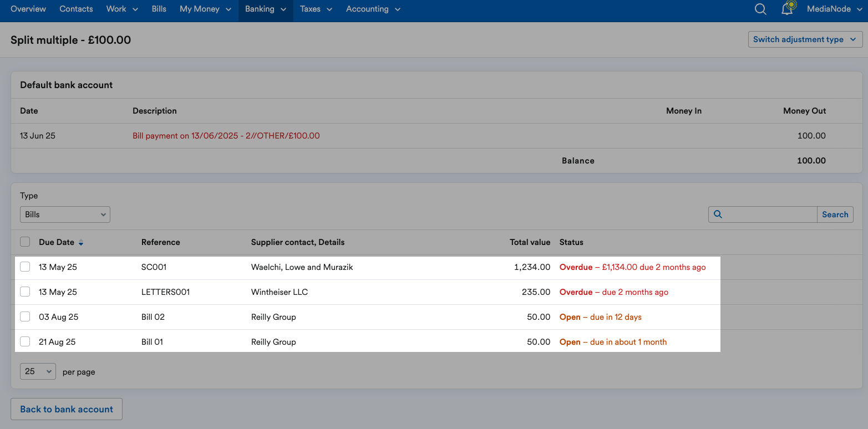Expand the Taxes menu
868x429 pixels.
pyautogui.click(x=316, y=9)
